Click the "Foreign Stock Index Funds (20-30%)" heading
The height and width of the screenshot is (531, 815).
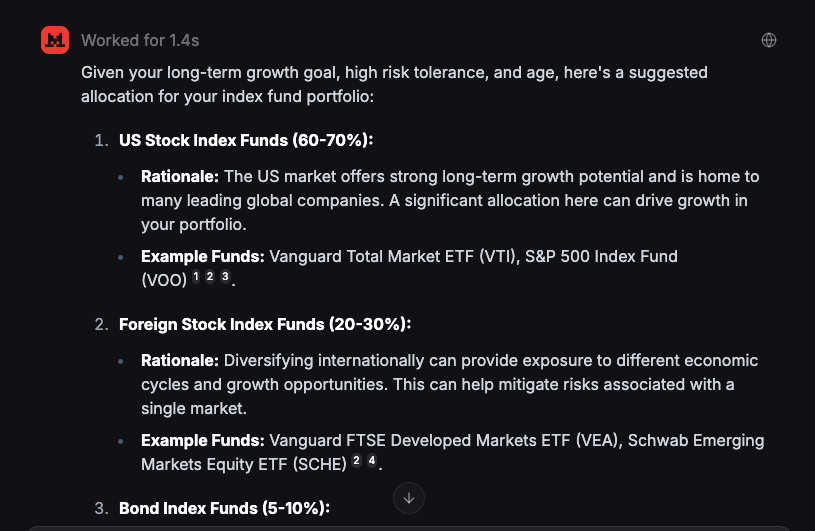tap(265, 324)
